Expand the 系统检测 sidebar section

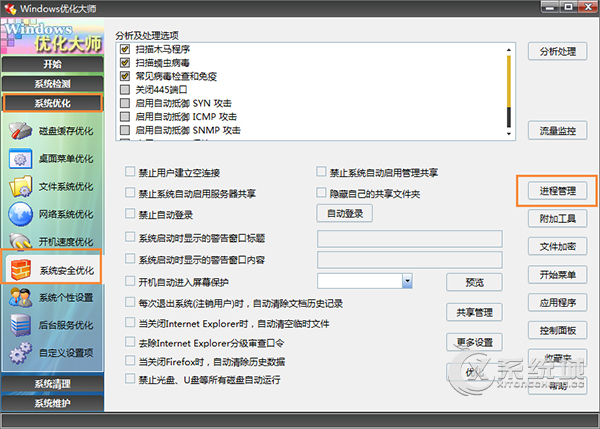click(52, 83)
